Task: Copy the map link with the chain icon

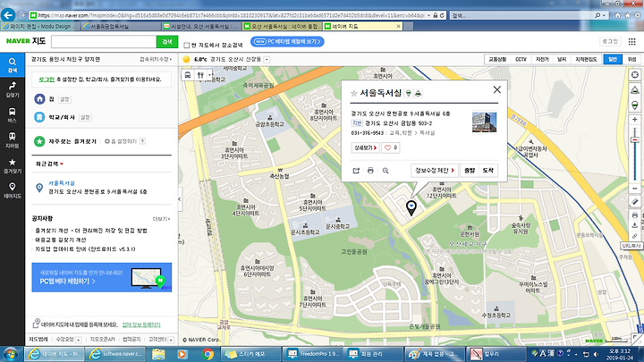Action: 635,236
